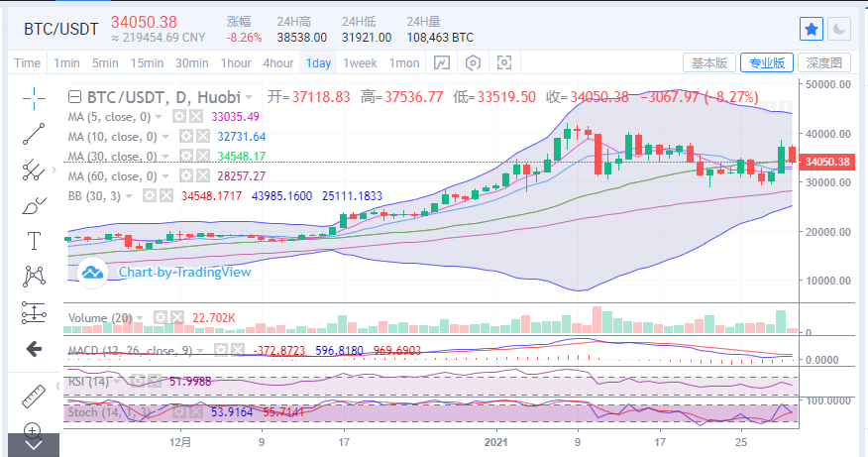
Task: Switch to Time interval view
Action: point(27,63)
